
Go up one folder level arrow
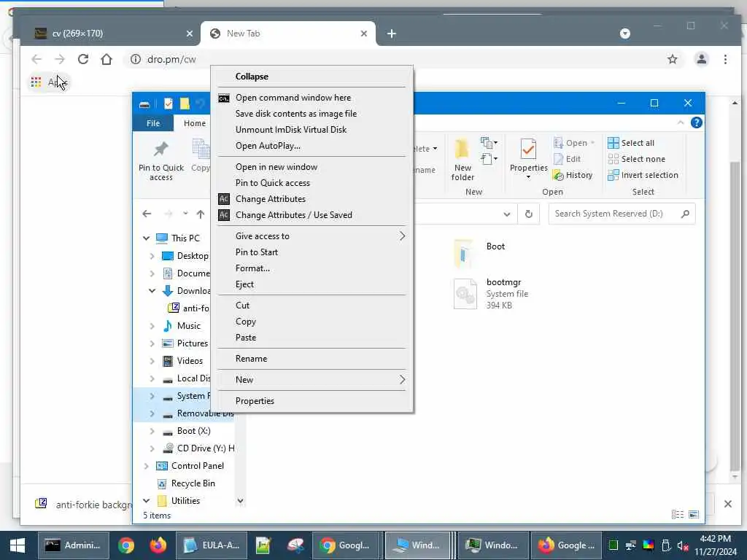pyautogui.click(x=201, y=214)
